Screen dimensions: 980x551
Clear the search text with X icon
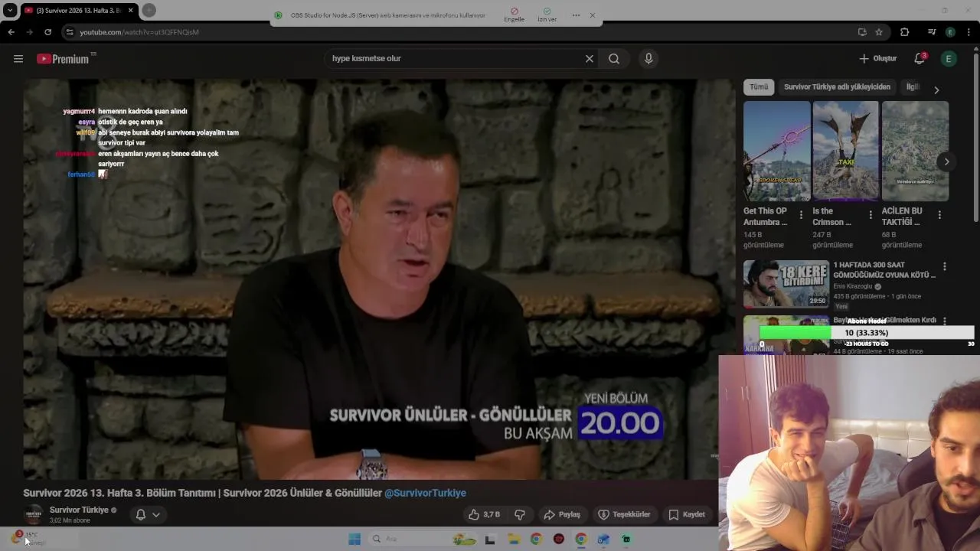(590, 59)
